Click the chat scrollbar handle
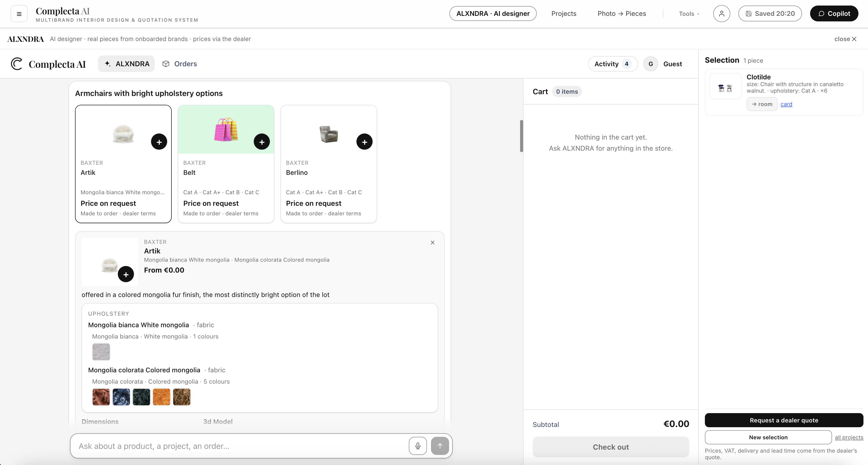 521,136
